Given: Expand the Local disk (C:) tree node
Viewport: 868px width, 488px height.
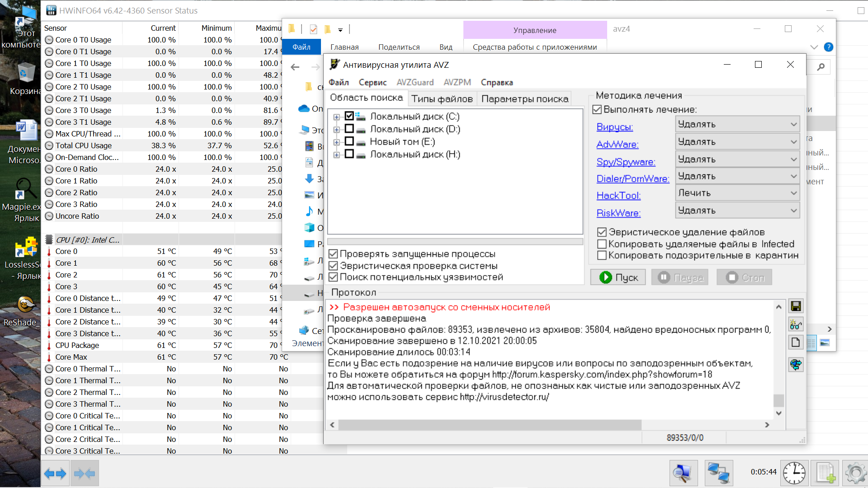Looking at the screenshot, I should (336, 117).
